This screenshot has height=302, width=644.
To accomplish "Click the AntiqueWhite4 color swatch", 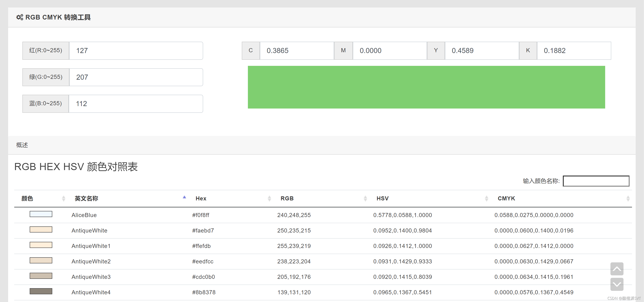I will pos(41,291).
